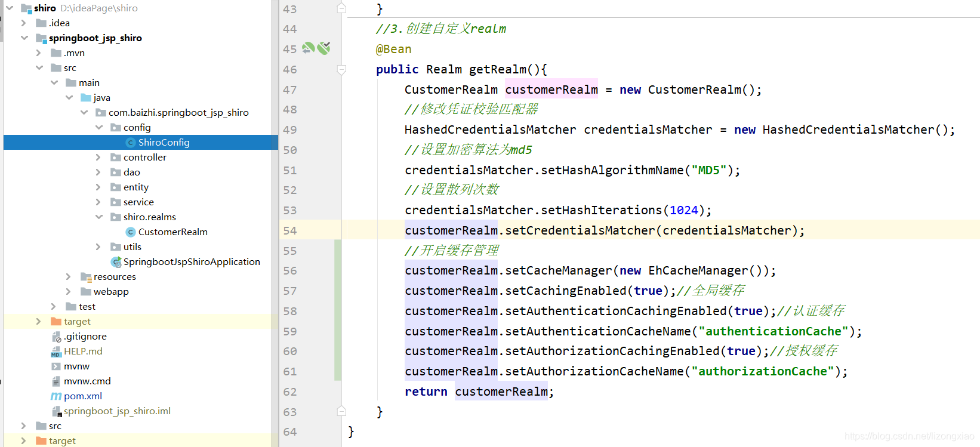Click 'return' keyword on line 62

click(426, 392)
